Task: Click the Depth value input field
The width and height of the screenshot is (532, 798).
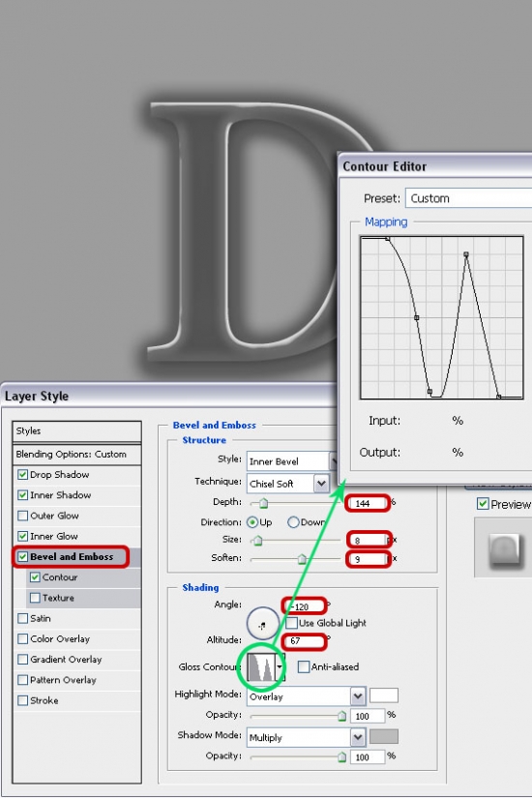Action: point(368,503)
